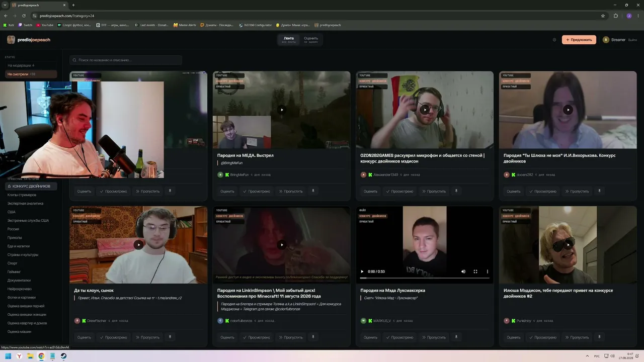Open Yandex Browser from the taskbar
Screen dimensions: 644x362
click(x=20, y=356)
